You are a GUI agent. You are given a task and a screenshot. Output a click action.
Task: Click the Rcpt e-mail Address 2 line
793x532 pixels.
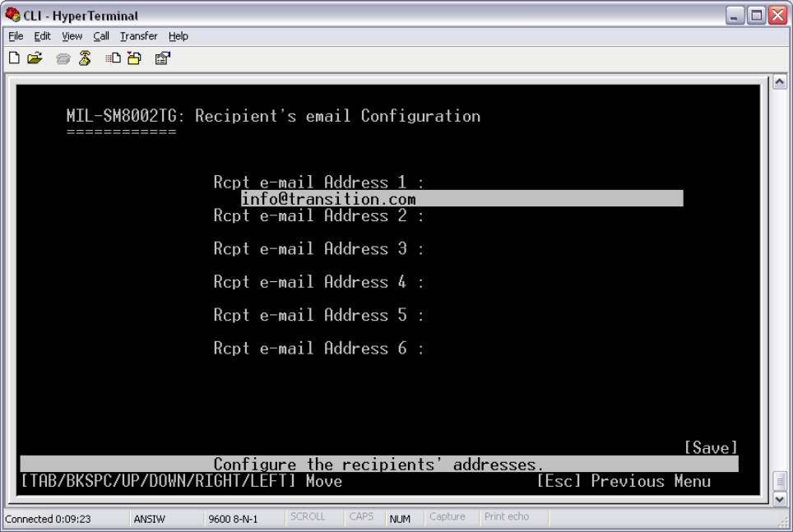(x=318, y=216)
